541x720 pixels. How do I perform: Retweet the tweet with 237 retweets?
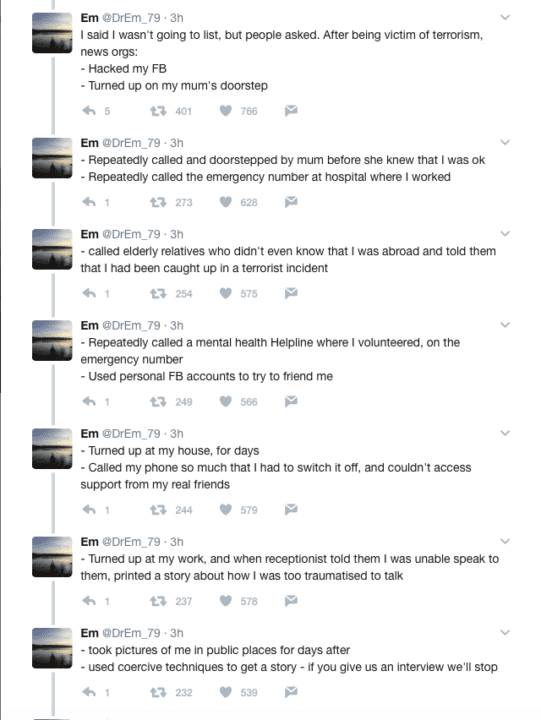[158, 601]
